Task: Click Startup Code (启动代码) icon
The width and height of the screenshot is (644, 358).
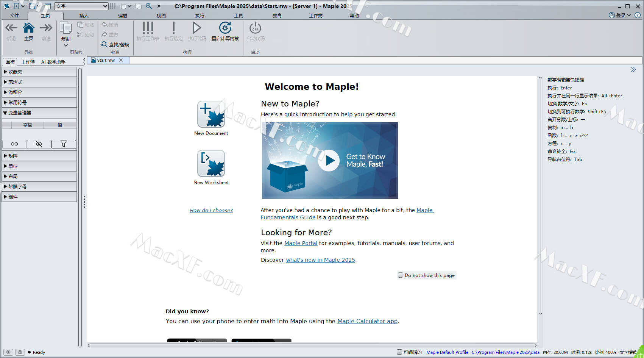Action: (256, 28)
